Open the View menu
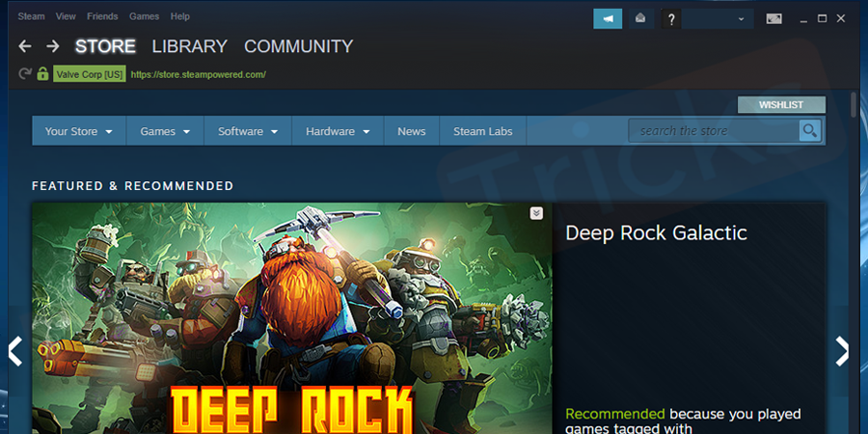 (66, 16)
